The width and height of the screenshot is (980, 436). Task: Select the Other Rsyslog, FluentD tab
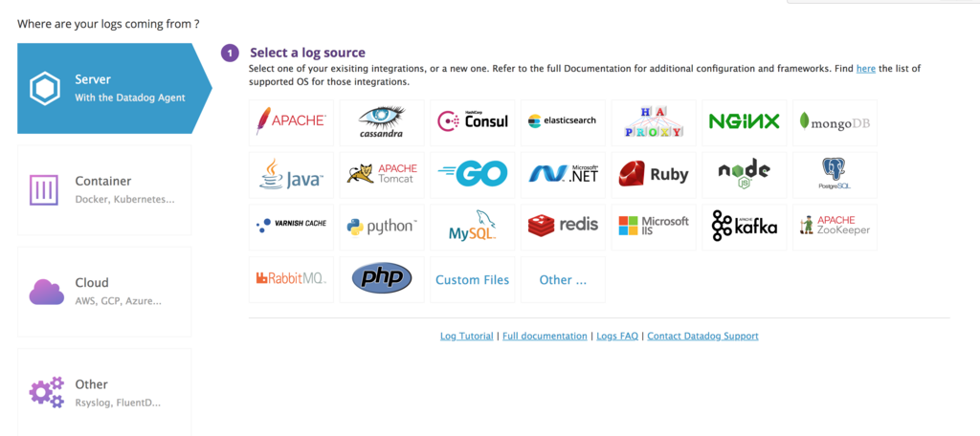pyautogui.click(x=104, y=392)
